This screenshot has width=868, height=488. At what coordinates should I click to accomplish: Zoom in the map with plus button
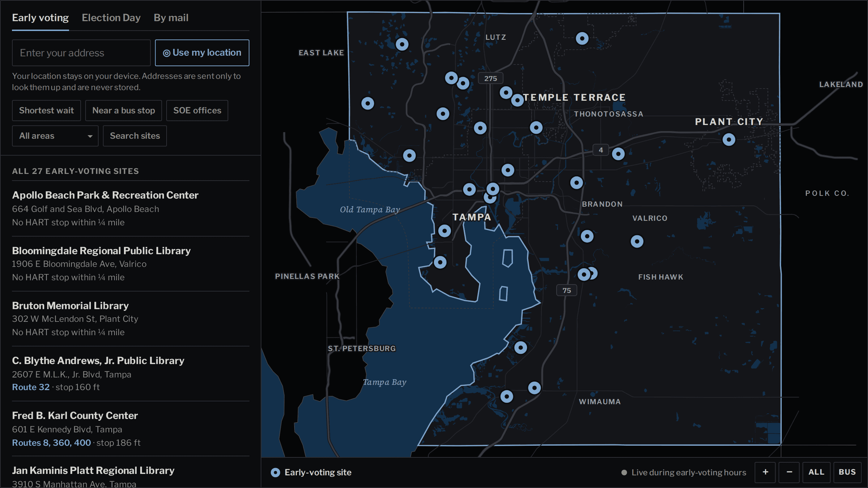click(x=765, y=472)
